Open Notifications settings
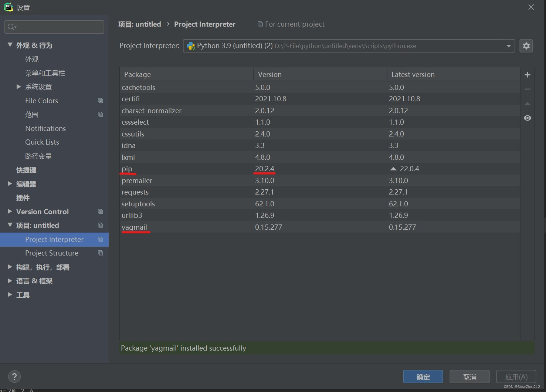Image resolution: width=546 pixels, height=392 pixels. [x=45, y=128]
